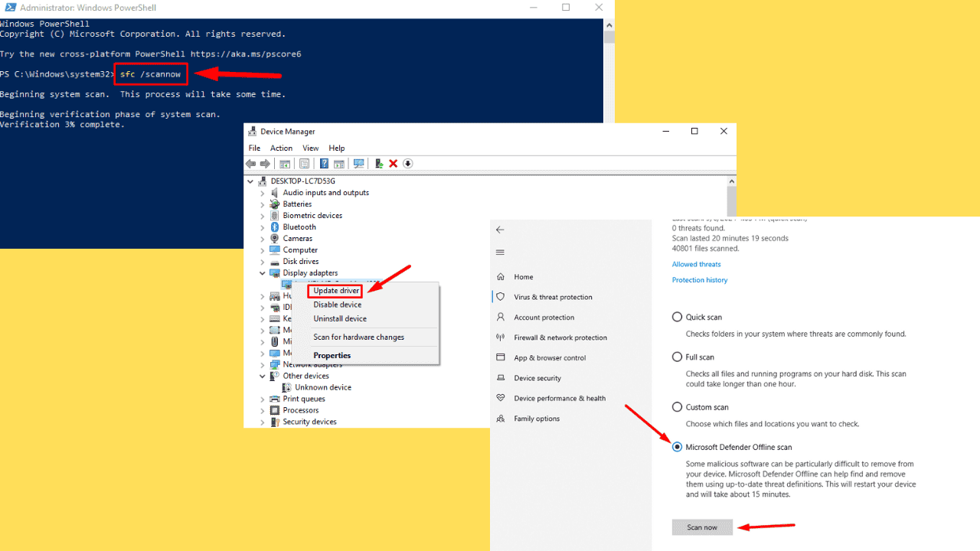Expand the Biometric devices node arrow
Screen dimensions: 980x551
(263, 216)
